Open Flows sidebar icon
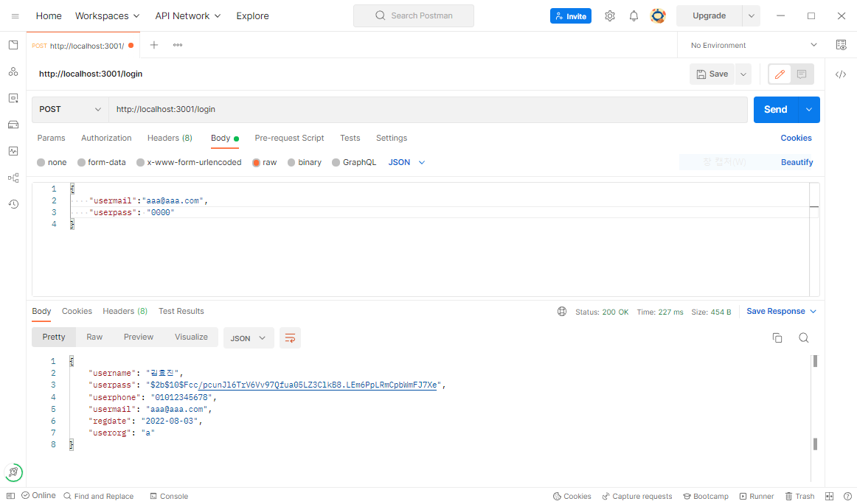Image resolution: width=857 pixels, height=504 pixels. 13,178
